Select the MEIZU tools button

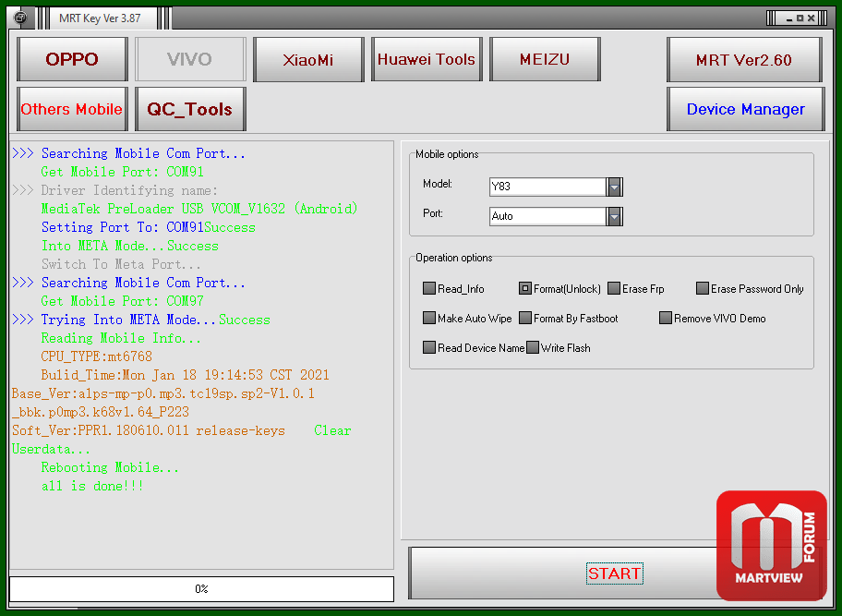(545, 59)
